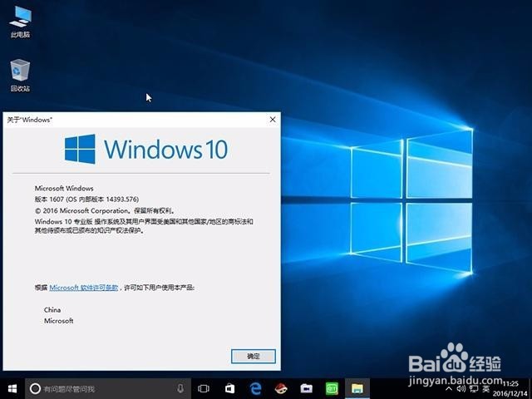Open the Microsoft 软件许可条款 link

83,288
